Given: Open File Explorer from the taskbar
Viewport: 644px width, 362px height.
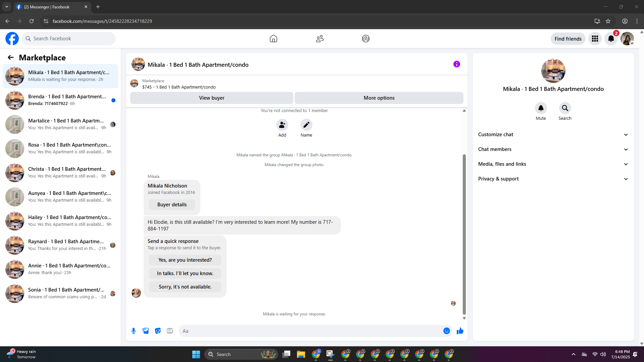Looking at the screenshot, I should [301, 354].
